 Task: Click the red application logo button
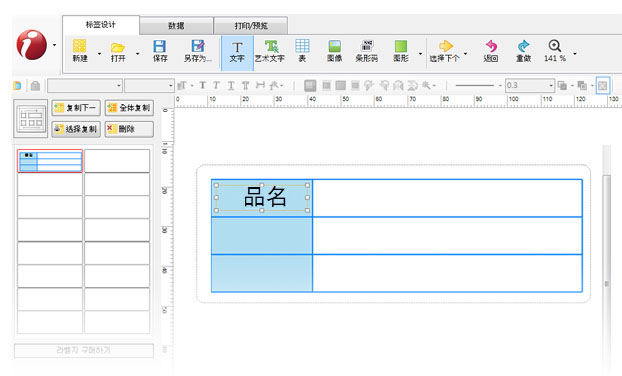coord(31,45)
